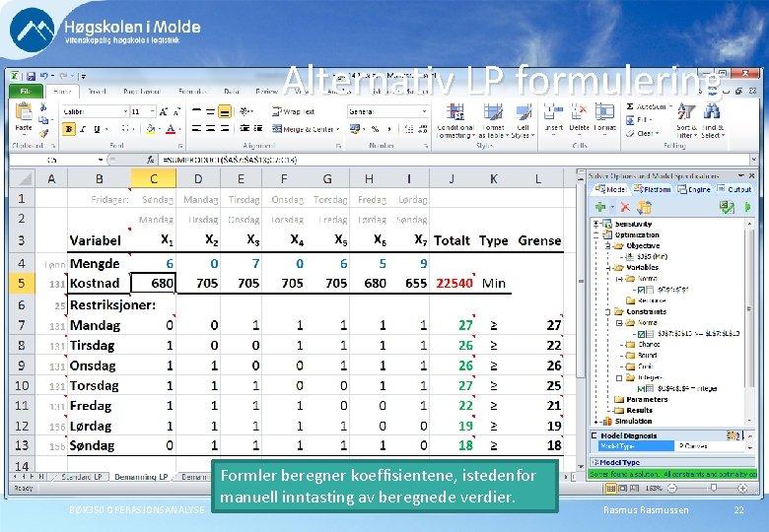Collapse the Objective folder node
Viewport: 769px width, 532px height.
[x=607, y=245]
